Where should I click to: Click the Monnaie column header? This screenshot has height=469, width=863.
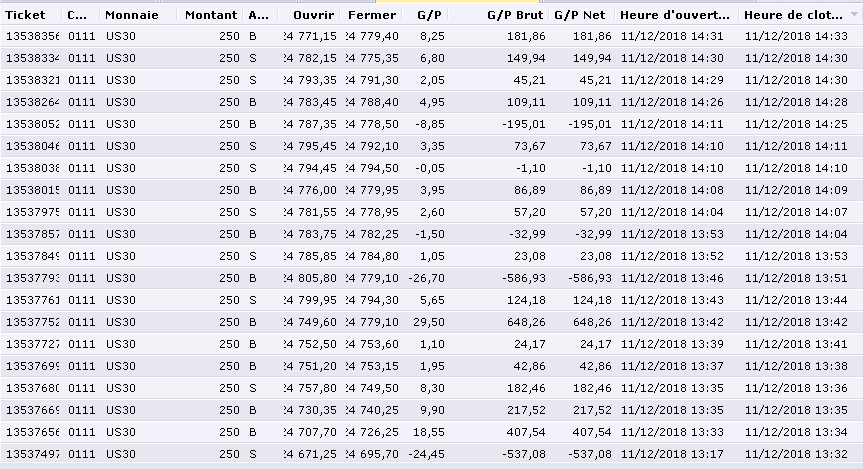coord(131,15)
